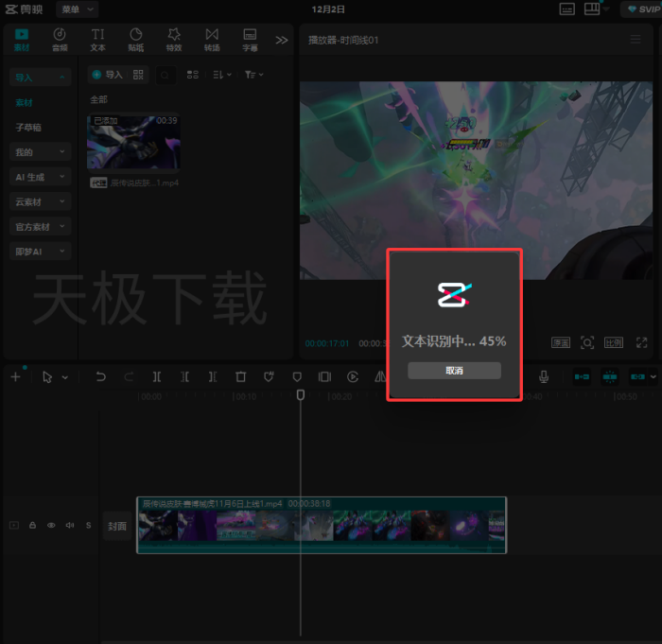This screenshot has height=644, width=662.
Task: Click the fullscreen icon in the player
Action: click(x=642, y=342)
